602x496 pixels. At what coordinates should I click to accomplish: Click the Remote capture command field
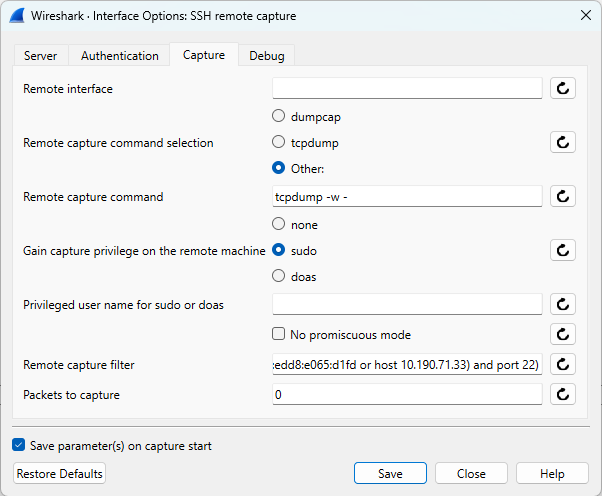coord(407,197)
